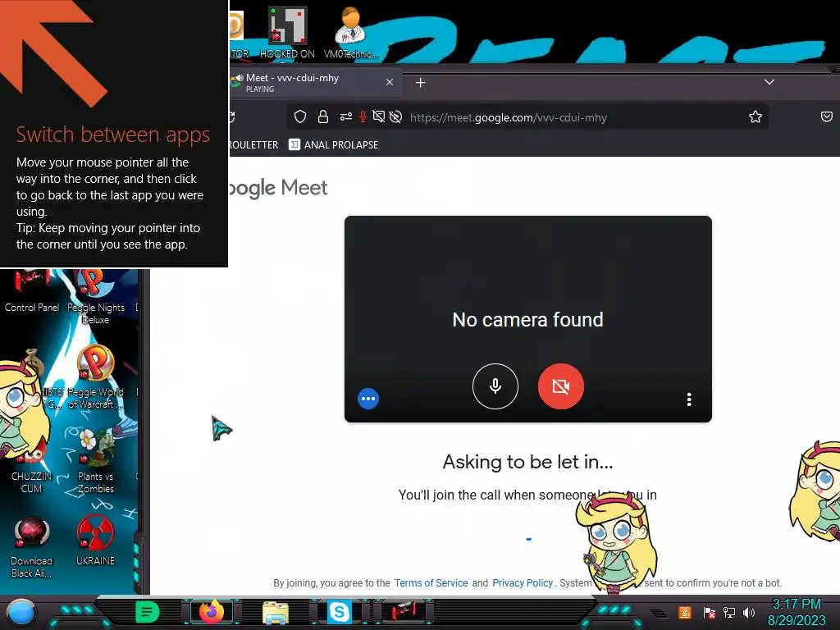Select the Plants vs Zombies desktop icon

[95, 462]
